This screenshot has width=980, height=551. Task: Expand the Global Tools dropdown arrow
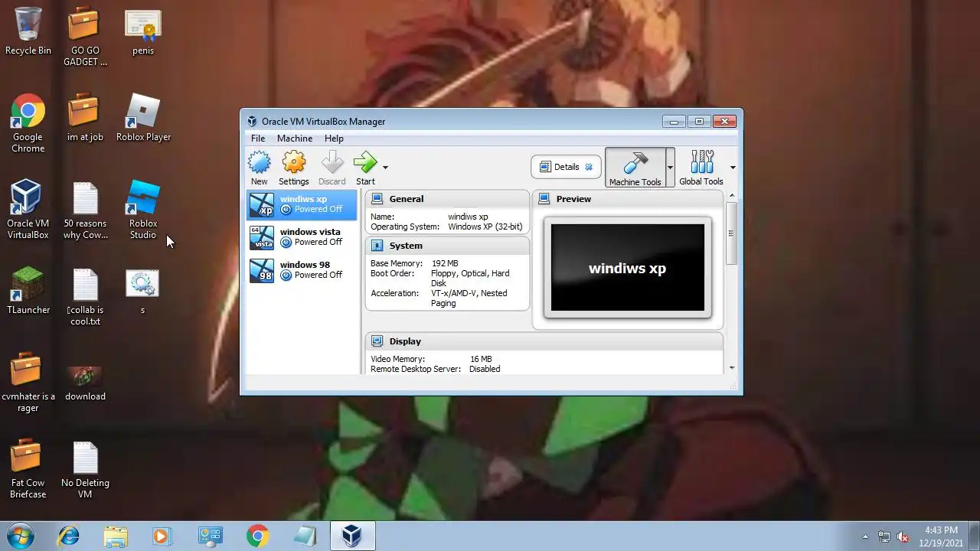pos(733,168)
